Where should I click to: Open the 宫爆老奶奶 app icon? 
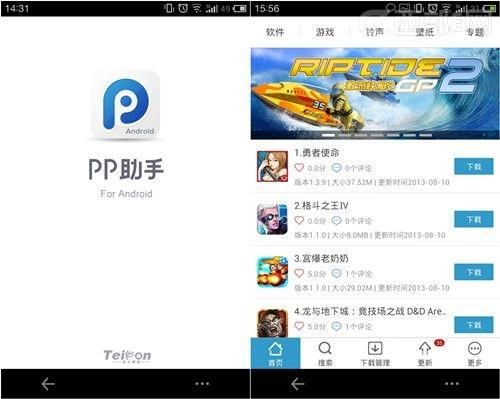click(x=272, y=272)
